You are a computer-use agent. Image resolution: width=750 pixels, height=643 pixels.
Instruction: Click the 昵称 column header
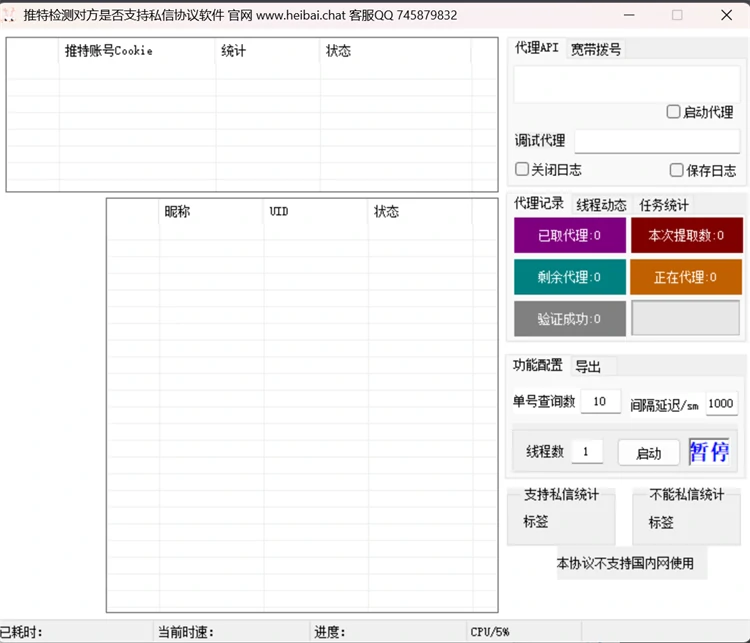pyautogui.click(x=211, y=211)
